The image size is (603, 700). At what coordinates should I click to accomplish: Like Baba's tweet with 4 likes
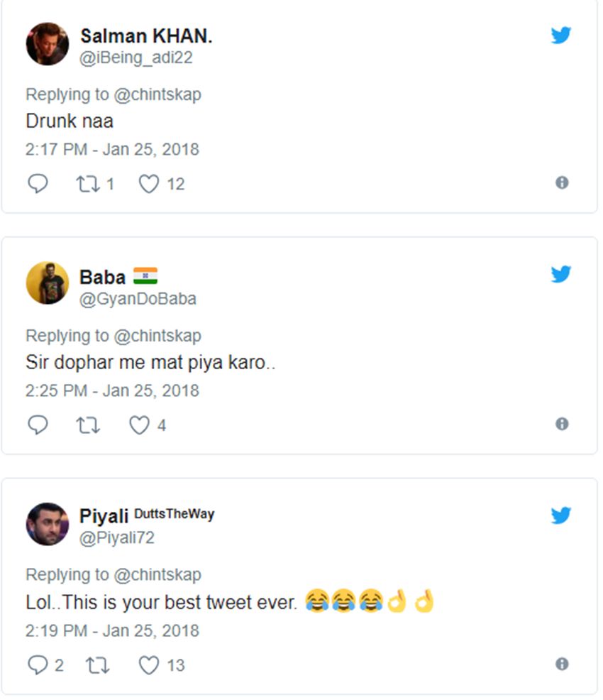point(139,425)
